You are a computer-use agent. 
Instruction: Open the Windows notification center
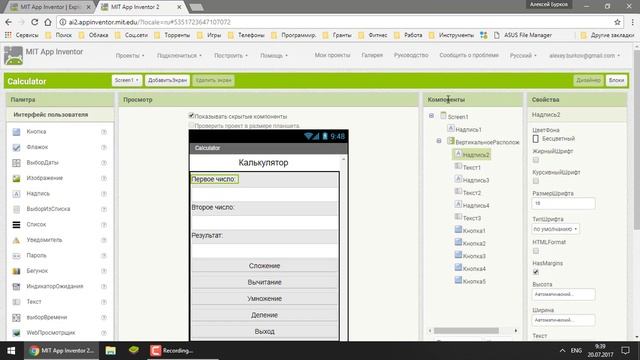coord(625,351)
